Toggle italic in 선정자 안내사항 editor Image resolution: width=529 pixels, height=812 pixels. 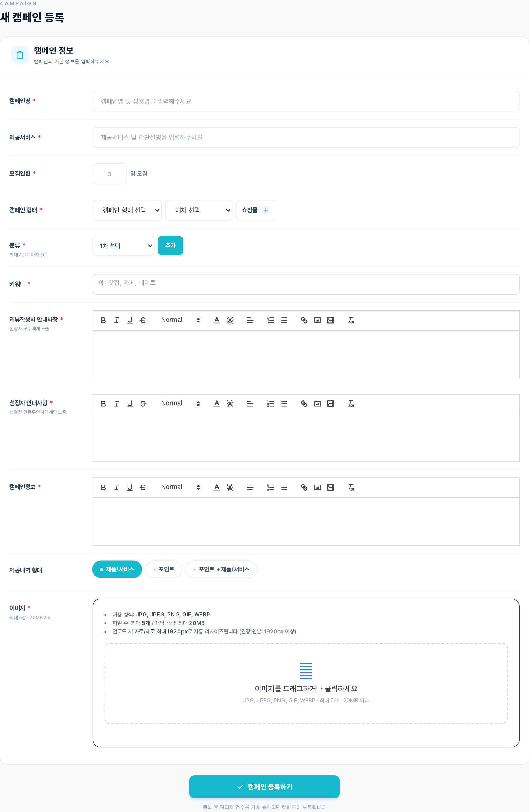pos(117,404)
